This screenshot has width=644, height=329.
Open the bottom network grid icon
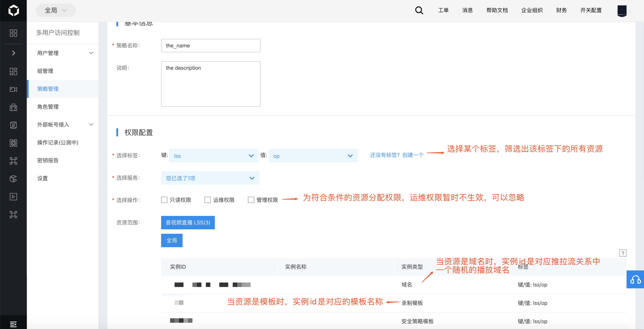[x=13, y=214]
